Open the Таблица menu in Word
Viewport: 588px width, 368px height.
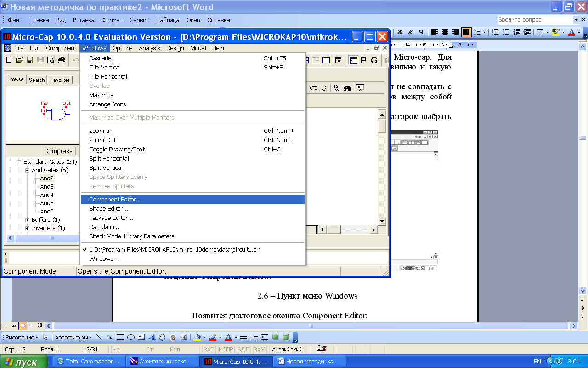coord(168,20)
